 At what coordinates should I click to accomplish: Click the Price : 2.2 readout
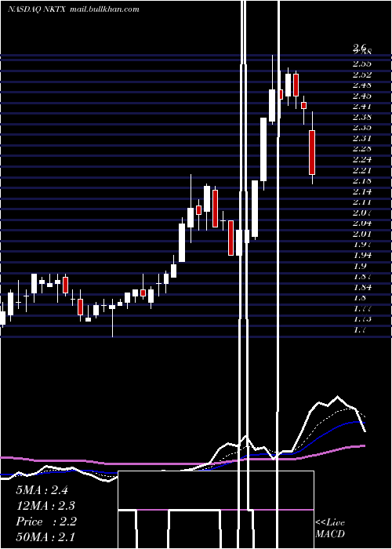pyautogui.click(x=45, y=522)
